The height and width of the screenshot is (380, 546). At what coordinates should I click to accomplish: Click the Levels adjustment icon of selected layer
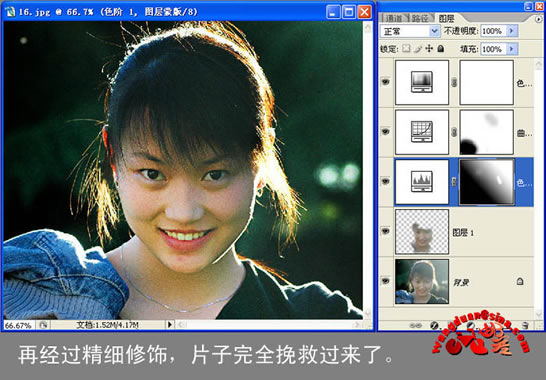pos(422,182)
